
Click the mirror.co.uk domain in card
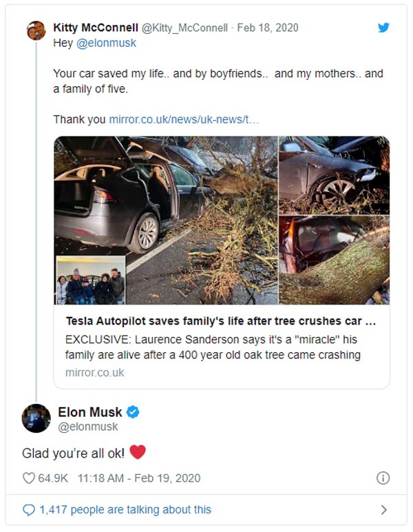[x=95, y=372]
